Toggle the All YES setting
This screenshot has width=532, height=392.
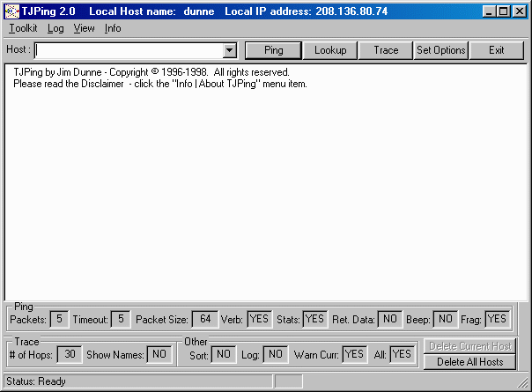pos(402,354)
